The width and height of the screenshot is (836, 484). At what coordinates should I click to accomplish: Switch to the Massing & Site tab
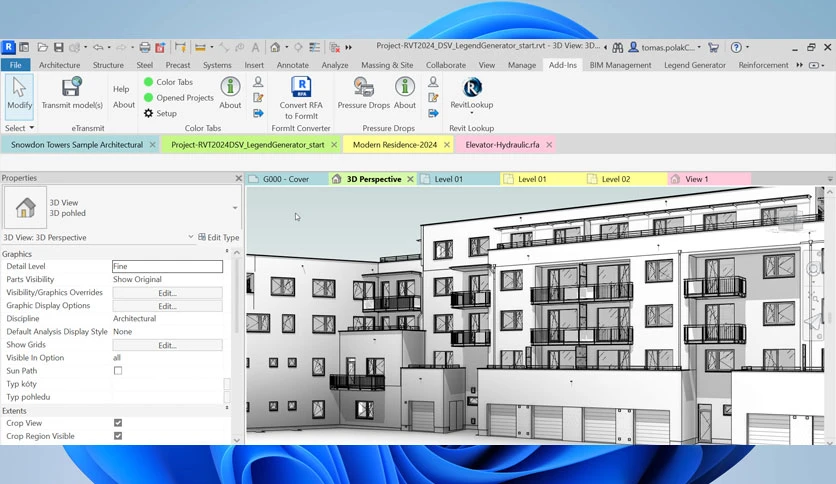pyautogui.click(x=387, y=65)
